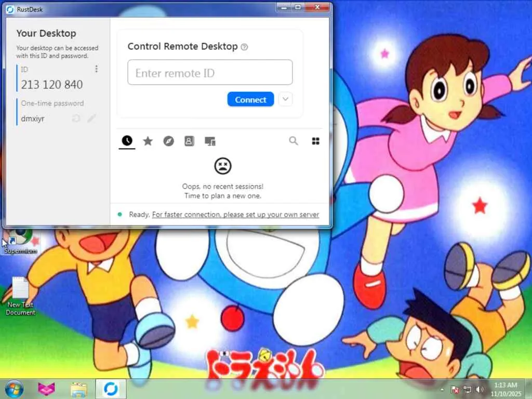Screen dimensions: 532x399
Task: Click the Your Desktop heading
Action: (46, 33)
